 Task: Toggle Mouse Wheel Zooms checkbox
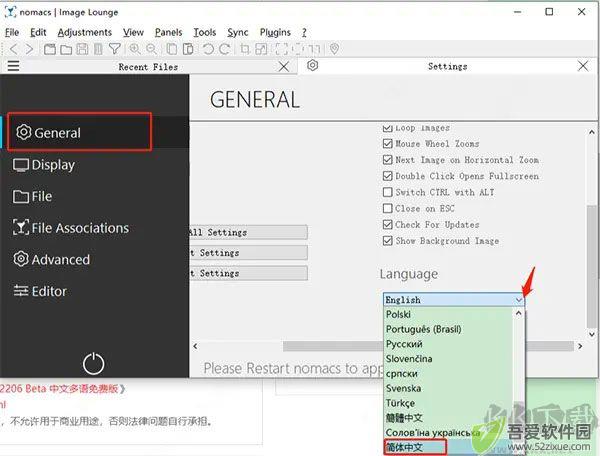[x=388, y=144]
